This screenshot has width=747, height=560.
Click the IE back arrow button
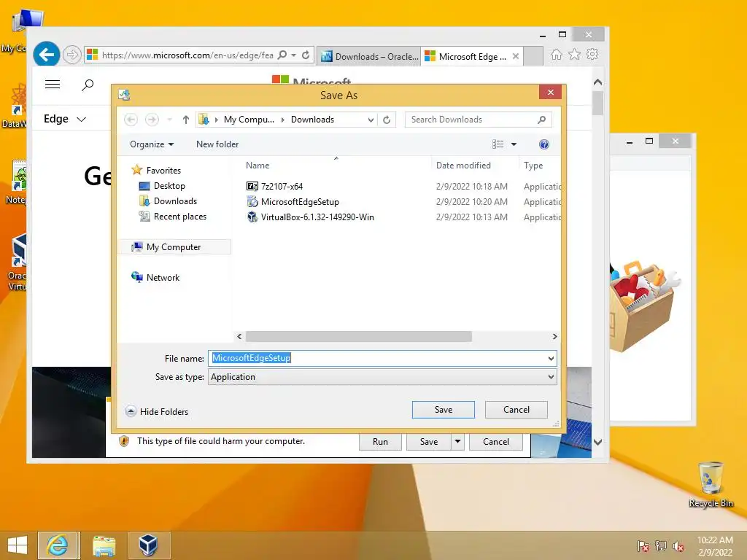point(46,55)
